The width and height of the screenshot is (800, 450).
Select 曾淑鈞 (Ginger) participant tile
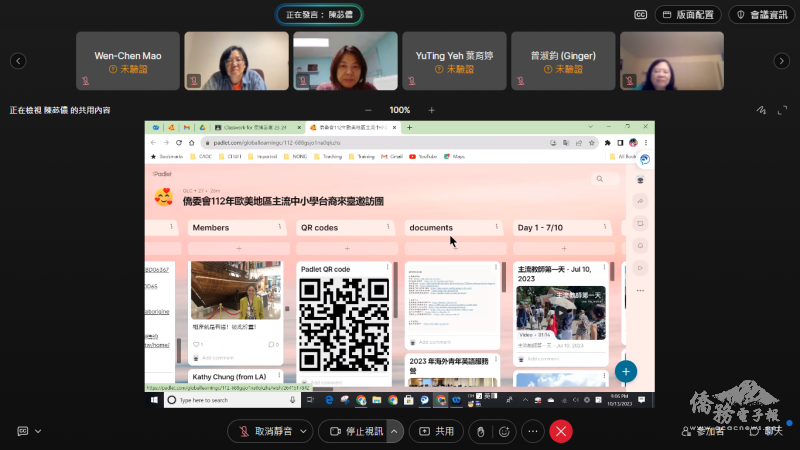[563, 61]
